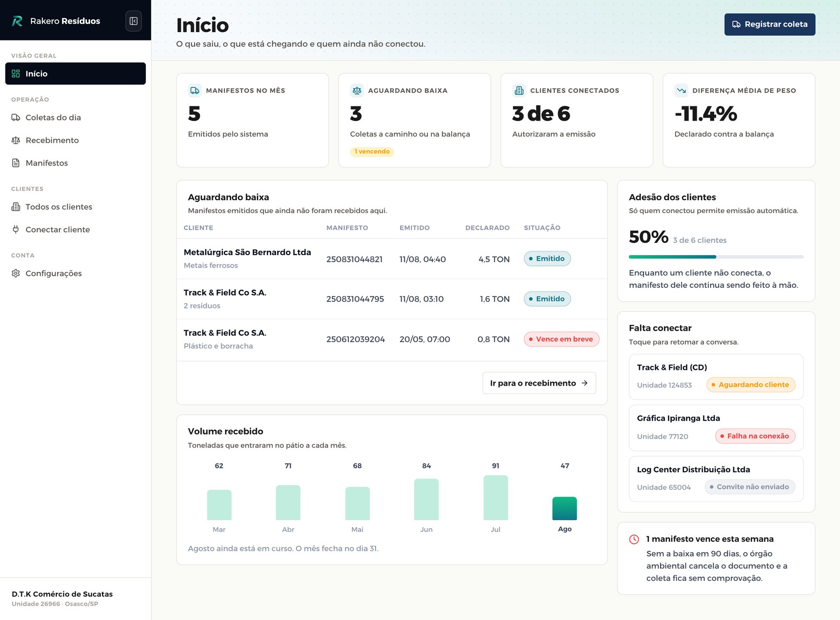The image size is (840, 620).
Task: Click the clock icon in manifesto vence alert
Action: (x=634, y=539)
